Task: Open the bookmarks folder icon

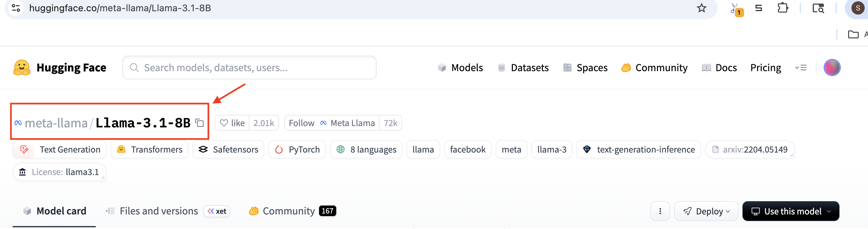Action: [853, 34]
